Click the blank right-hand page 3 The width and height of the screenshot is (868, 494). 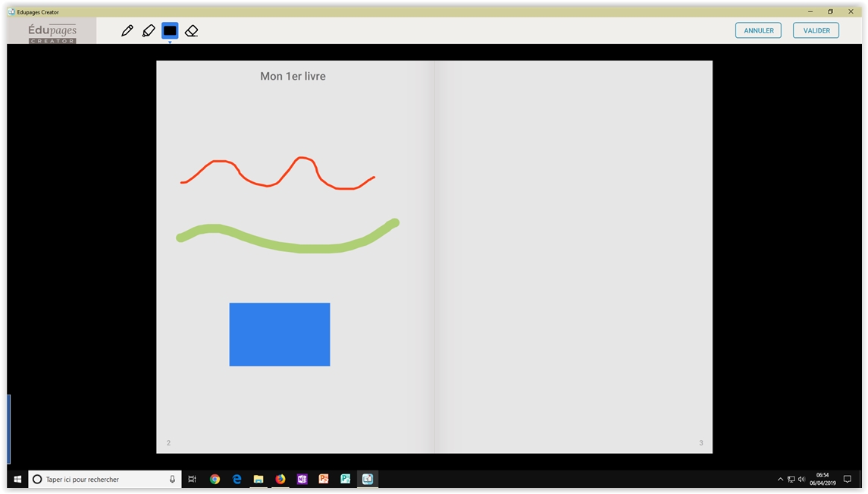click(573, 256)
